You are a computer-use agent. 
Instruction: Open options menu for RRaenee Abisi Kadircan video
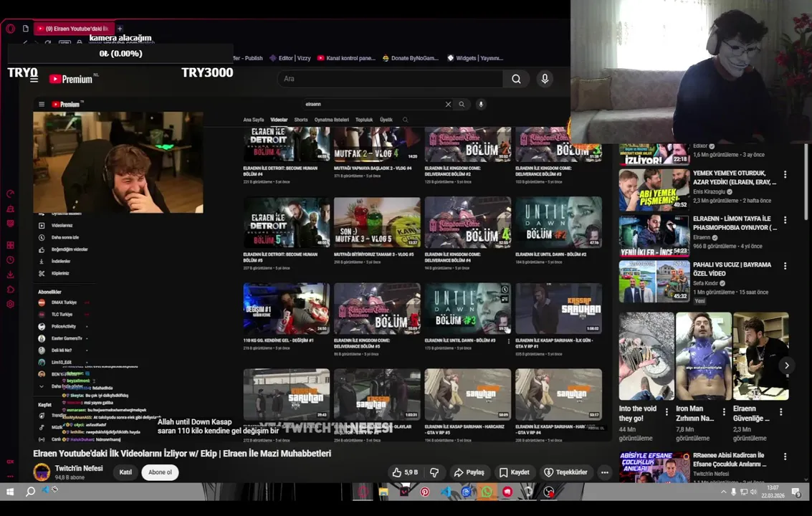pyautogui.click(x=785, y=457)
